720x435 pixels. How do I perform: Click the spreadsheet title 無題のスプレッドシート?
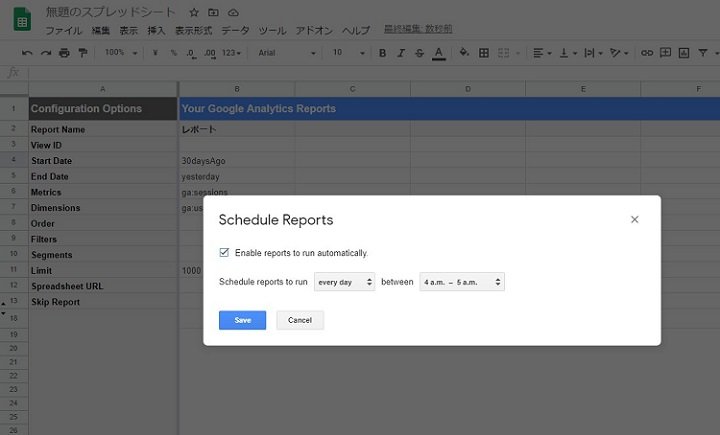(x=110, y=12)
